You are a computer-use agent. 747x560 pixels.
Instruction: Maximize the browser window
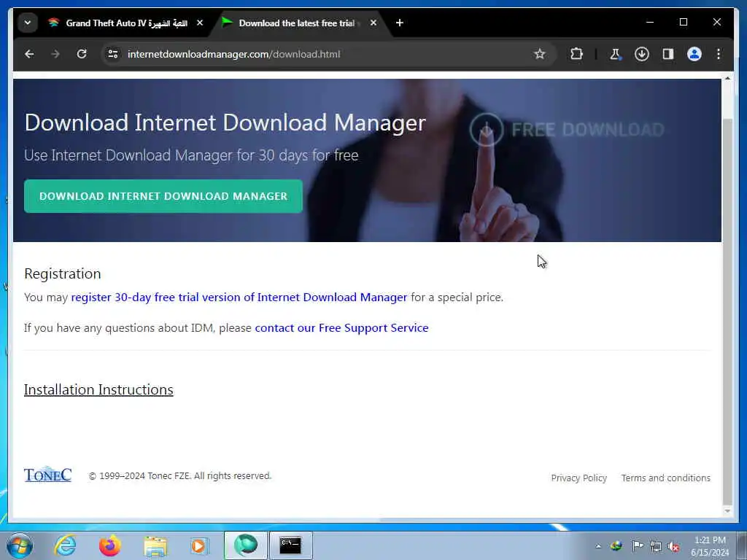click(x=683, y=23)
